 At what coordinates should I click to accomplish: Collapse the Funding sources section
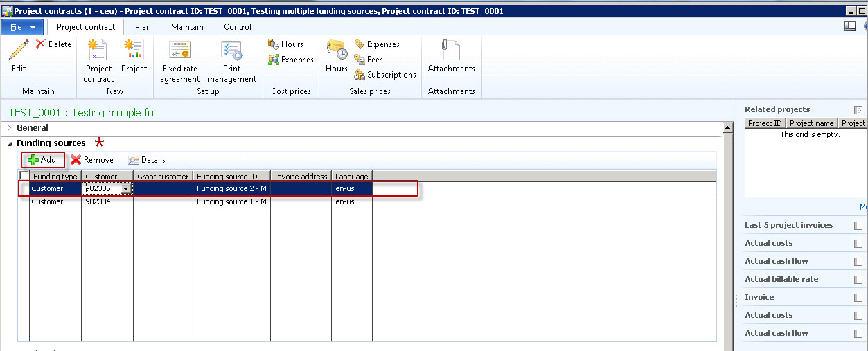pos(10,143)
